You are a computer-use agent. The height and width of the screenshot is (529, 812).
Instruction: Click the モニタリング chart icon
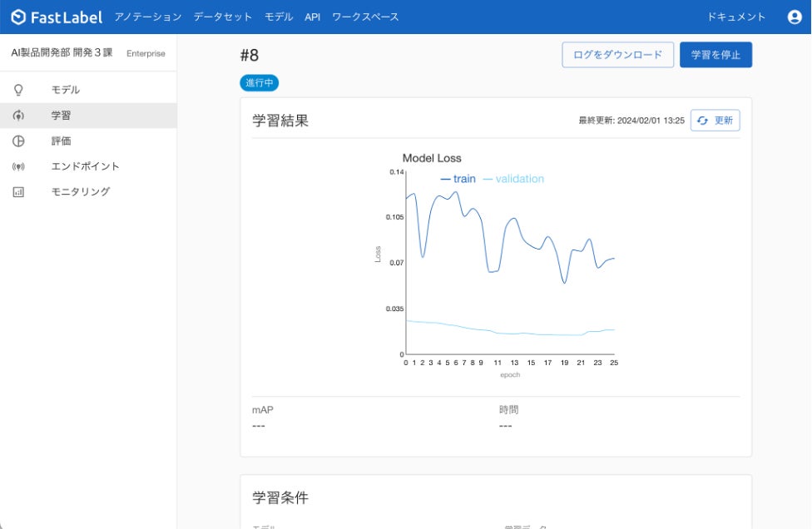18,192
